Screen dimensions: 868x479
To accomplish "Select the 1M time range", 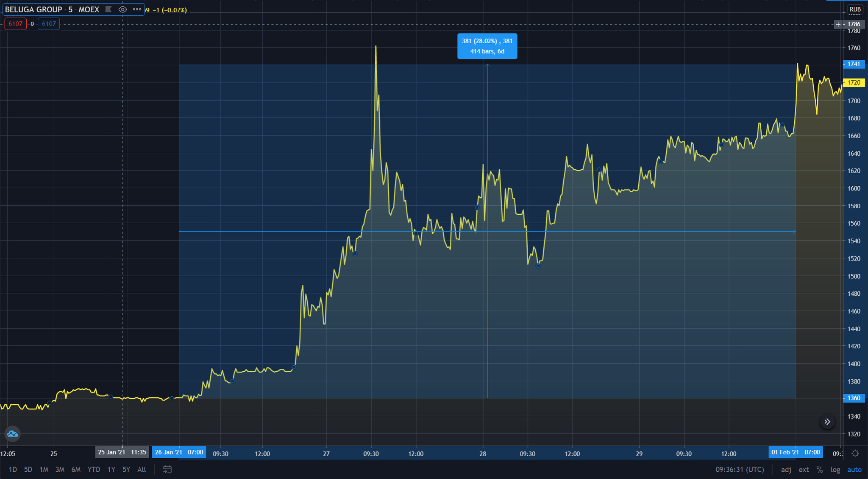I will pyautogui.click(x=44, y=469).
